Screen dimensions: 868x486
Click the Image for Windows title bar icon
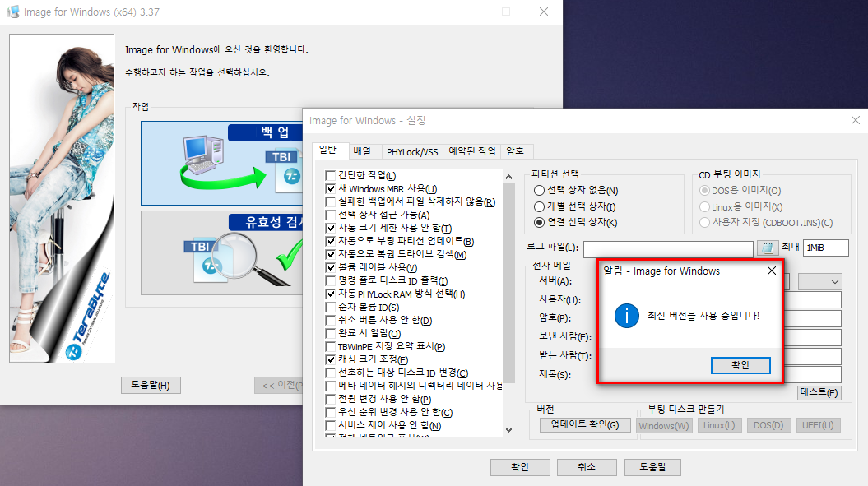tap(12, 12)
